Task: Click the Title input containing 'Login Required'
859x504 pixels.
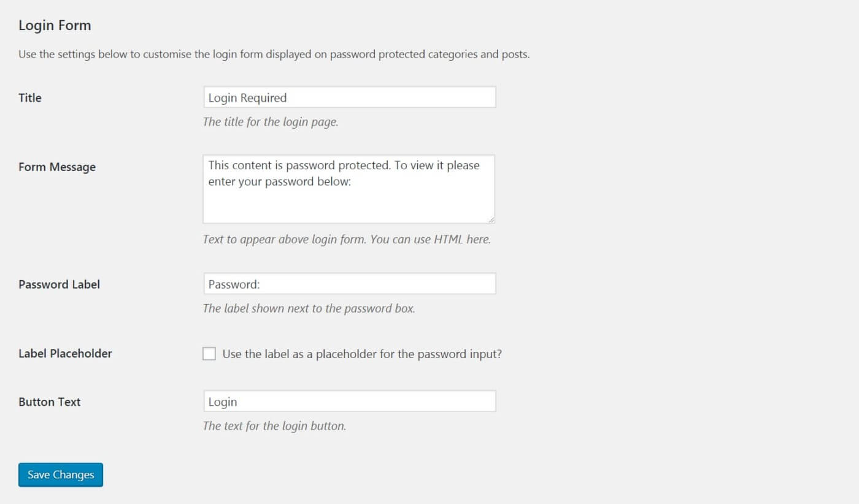Action: click(349, 97)
